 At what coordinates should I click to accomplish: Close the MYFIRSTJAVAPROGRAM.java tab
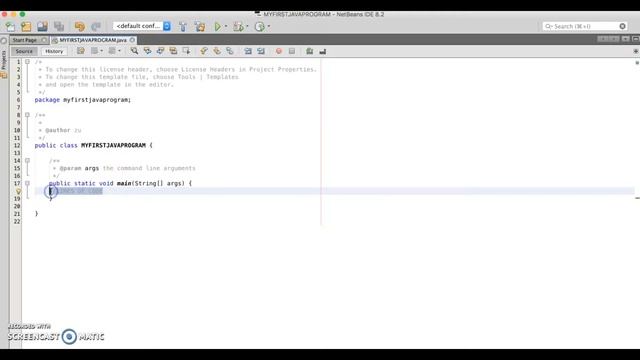pos(133,40)
